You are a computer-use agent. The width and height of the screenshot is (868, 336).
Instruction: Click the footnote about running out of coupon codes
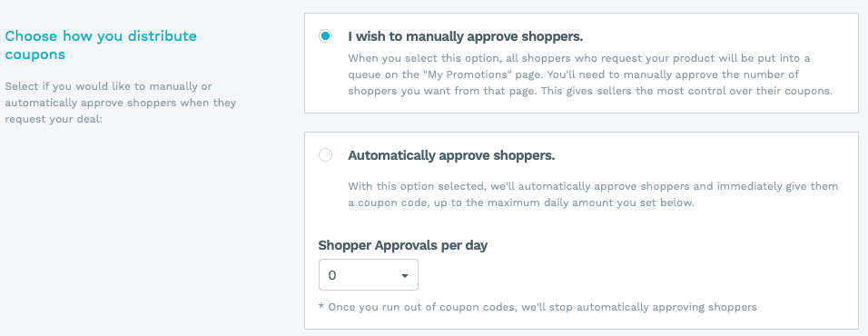[538, 306]
